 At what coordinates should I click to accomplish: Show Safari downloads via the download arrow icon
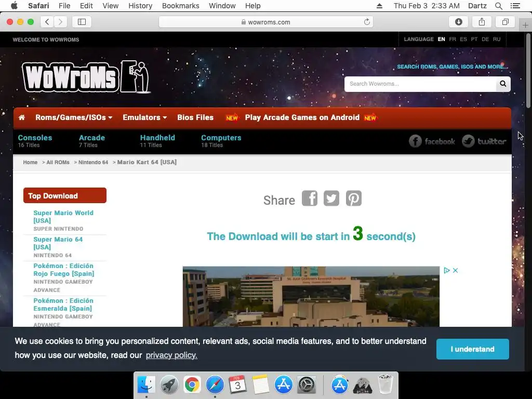458,22
